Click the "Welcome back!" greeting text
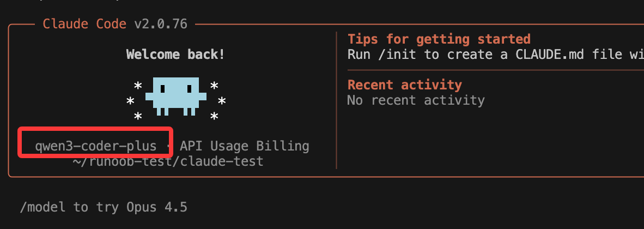Viewport: 644px width, 229px height. (x=175, y=55)
